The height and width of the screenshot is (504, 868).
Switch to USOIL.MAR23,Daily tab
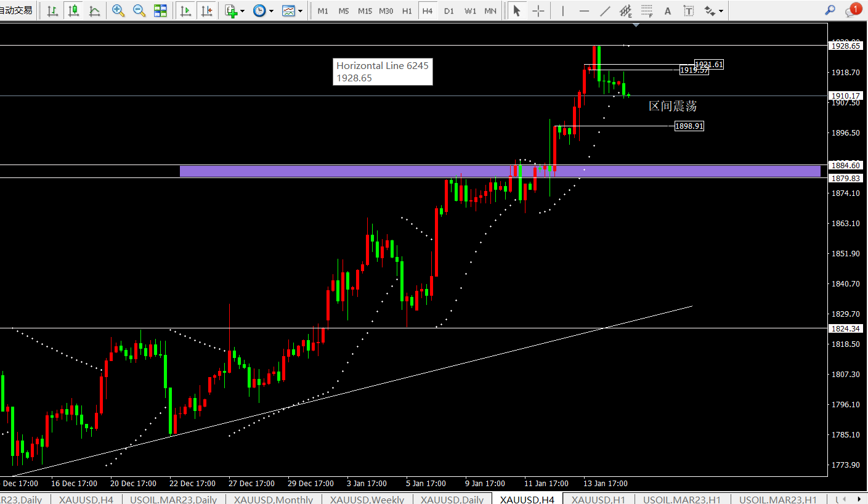[x=173, y=499]
